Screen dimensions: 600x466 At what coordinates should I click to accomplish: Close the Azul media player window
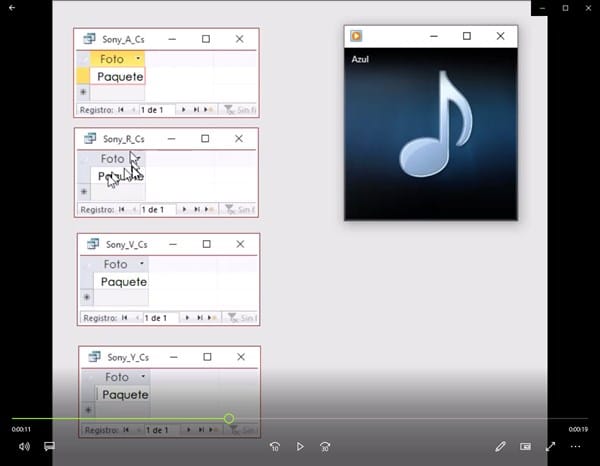point(500,36)
